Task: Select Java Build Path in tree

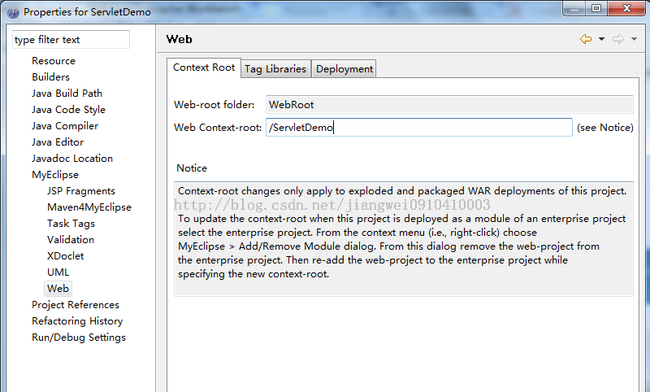Action: coord(67,93)
